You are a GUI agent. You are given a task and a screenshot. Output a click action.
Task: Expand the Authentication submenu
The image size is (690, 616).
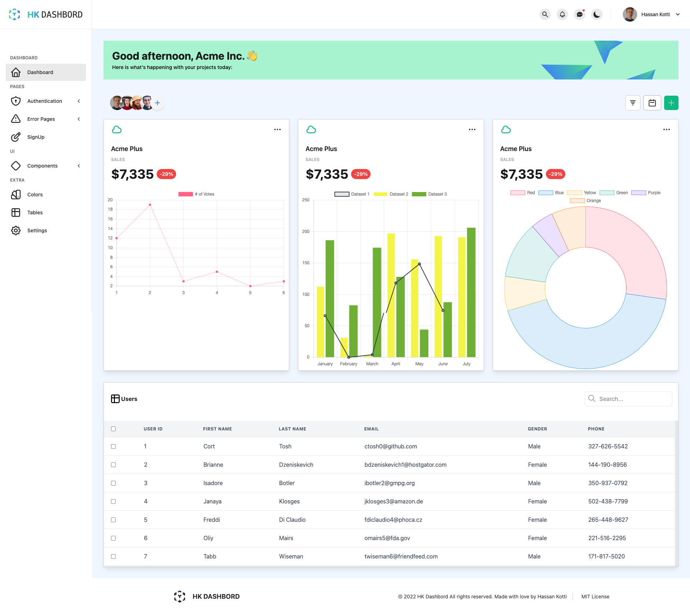point(79,101)
